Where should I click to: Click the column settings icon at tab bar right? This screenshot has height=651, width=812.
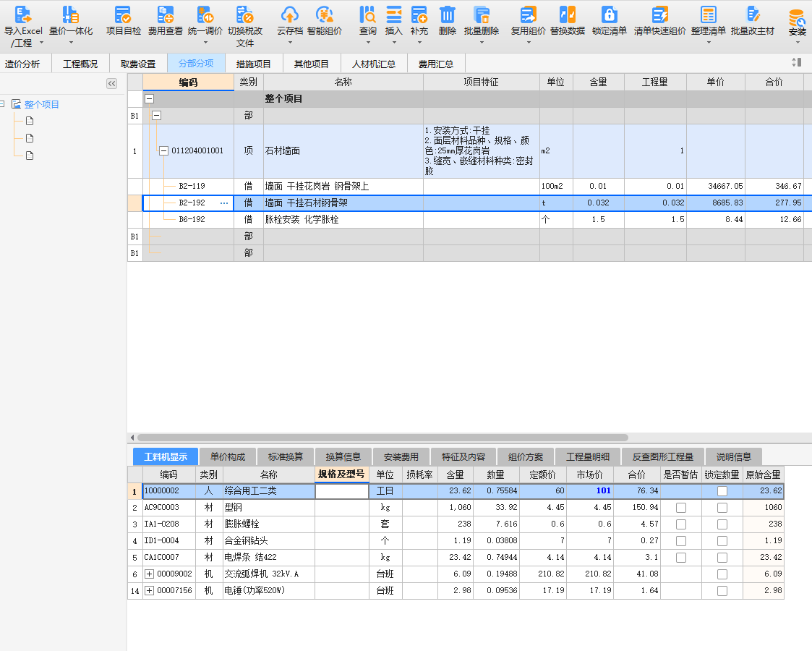pos(797,63)
